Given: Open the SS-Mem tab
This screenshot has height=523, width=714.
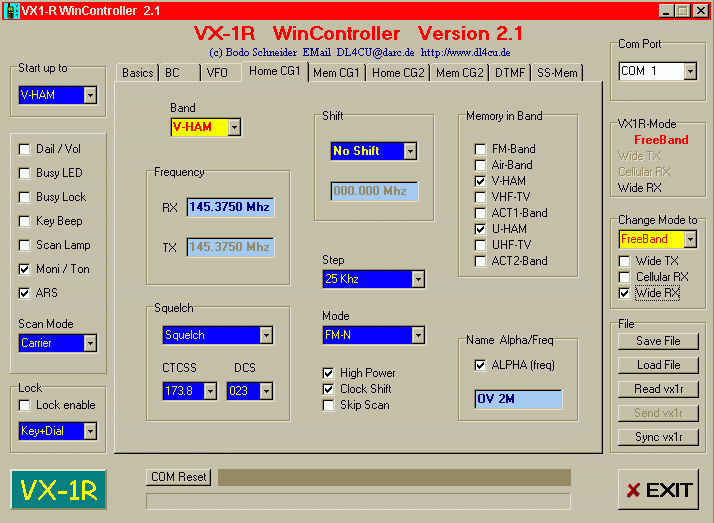Looking at the screenshot, I should (557, 73).
